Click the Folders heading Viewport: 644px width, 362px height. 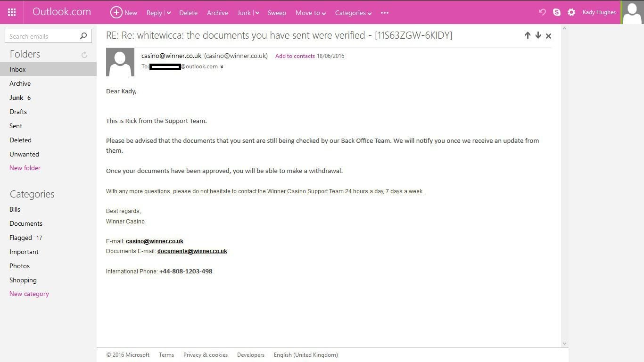point(25,54)
